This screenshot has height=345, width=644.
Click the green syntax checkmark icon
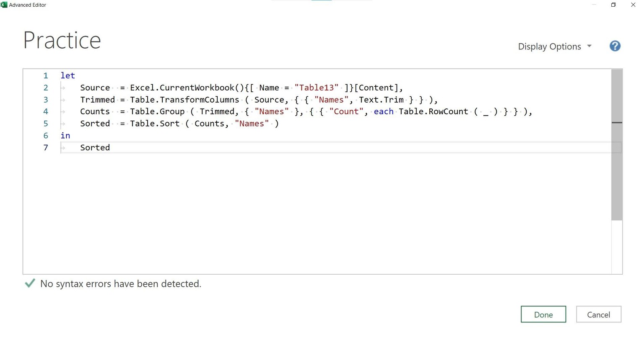30,283
